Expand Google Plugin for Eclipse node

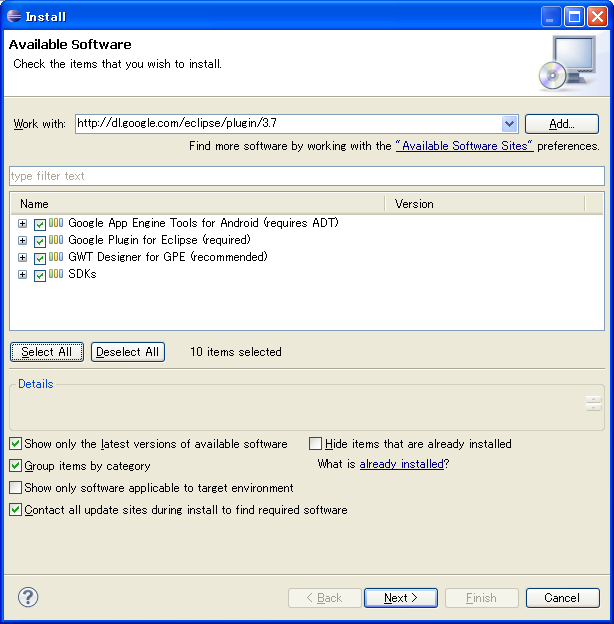[x=23, y=241]
